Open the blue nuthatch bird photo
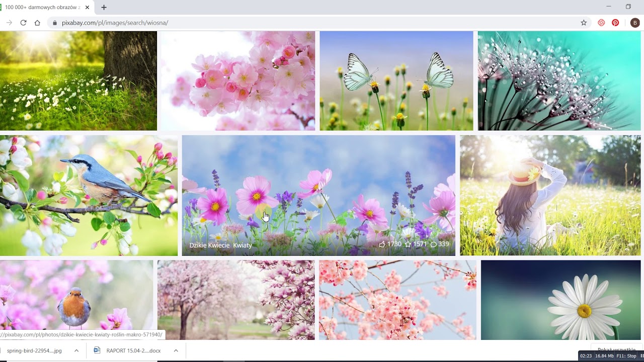The width and height of the screenshot is (644, 362). pyautogui.click(x=89, y=196)
